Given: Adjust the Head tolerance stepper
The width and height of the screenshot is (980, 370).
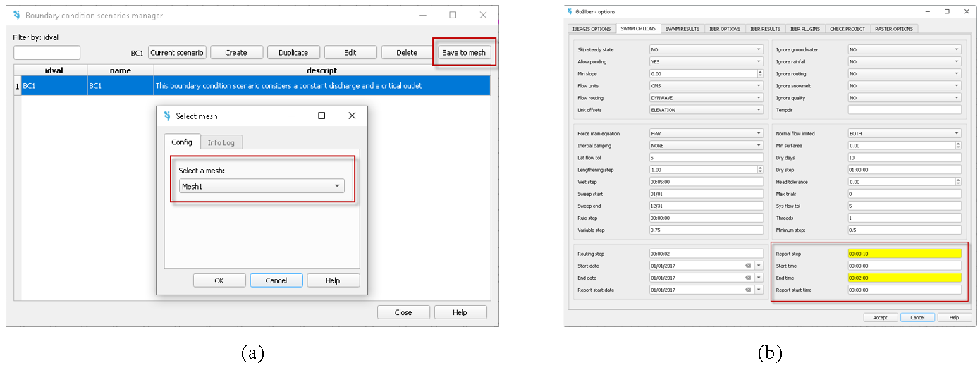Looking at the screenshot, I should (x=957, y=182).
